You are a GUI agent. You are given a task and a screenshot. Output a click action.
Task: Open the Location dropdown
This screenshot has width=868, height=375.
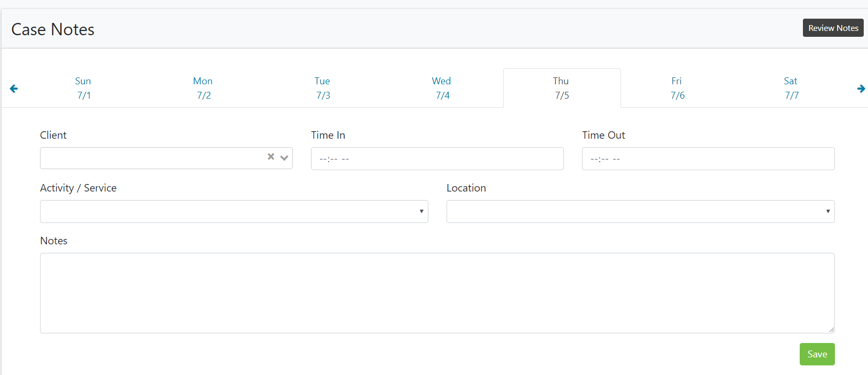point(640,211)
